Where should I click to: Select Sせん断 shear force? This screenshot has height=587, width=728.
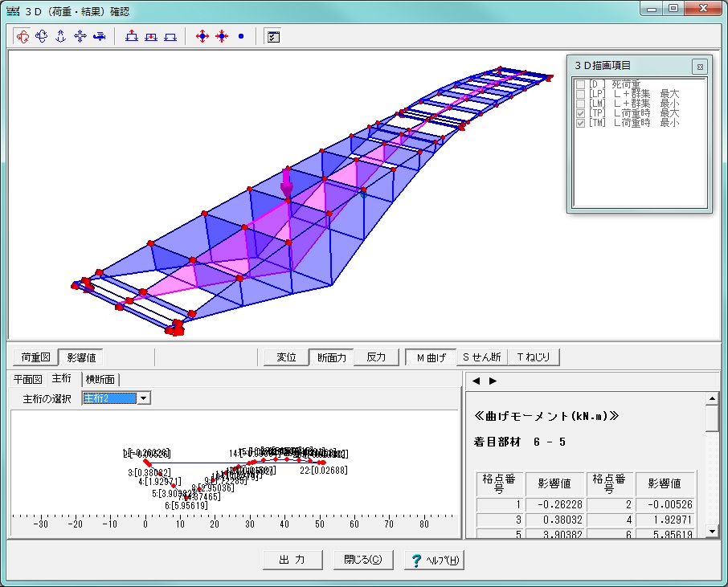(x=482, y=357)
